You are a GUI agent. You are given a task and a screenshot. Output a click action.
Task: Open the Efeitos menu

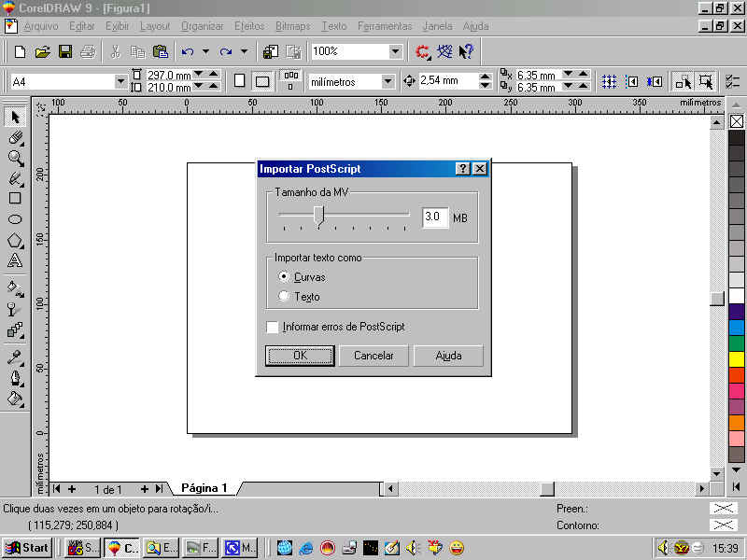[x=249, y=26]
